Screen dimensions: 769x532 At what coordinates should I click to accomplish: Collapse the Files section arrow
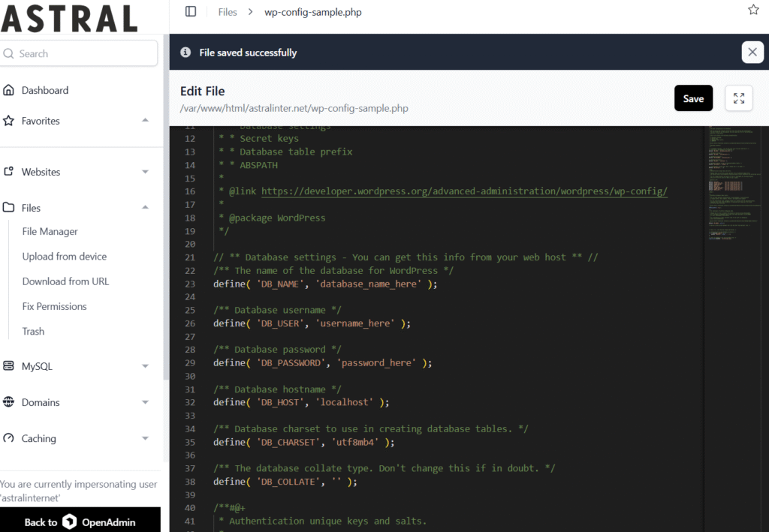pos(145,207)
